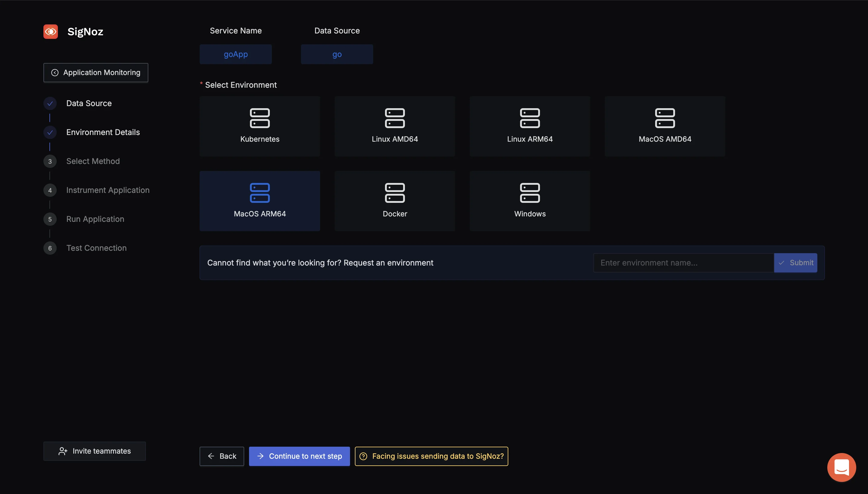Click the SigNoz brand name text
Image resolution: width=868 pixels, height=494 pixels.
click(85, 32)
